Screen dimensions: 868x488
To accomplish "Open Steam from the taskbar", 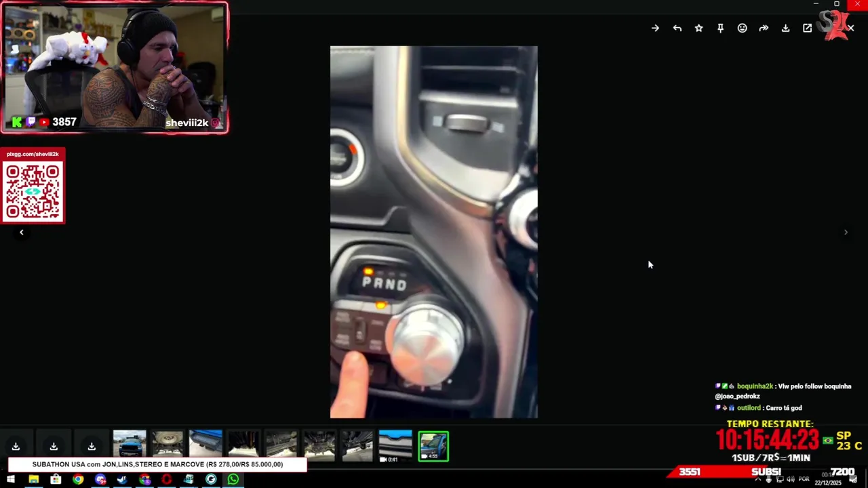I will click(122, 480).
